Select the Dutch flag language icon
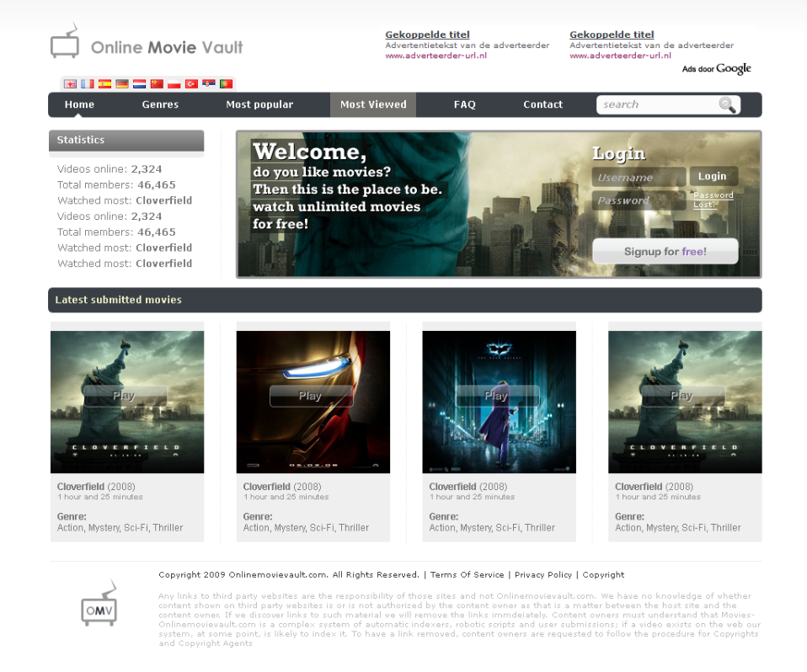The image size is (807, 672). pos(140,84)
